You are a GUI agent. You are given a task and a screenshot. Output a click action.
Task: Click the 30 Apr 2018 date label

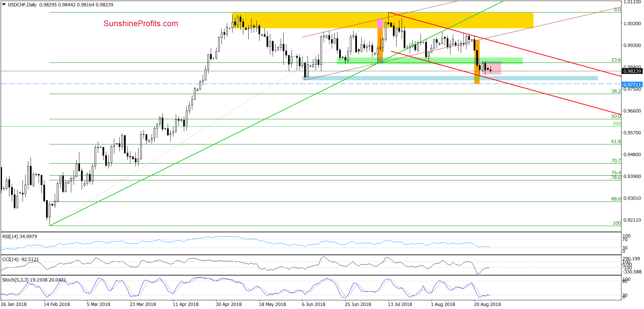pos(229,304)
